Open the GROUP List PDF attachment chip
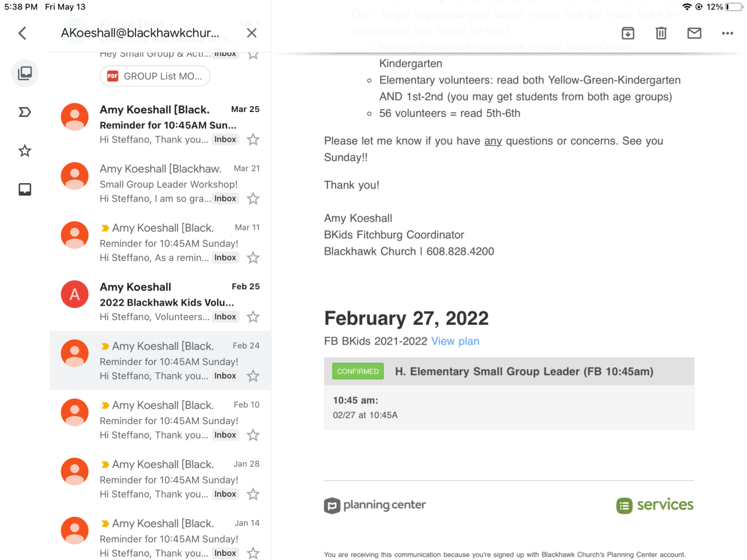 [x=155, y=76]
